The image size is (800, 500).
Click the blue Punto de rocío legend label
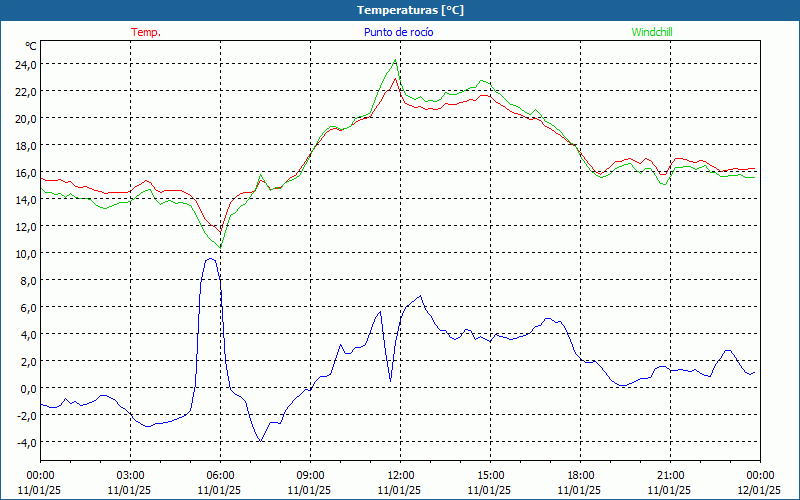click(398, 32)
